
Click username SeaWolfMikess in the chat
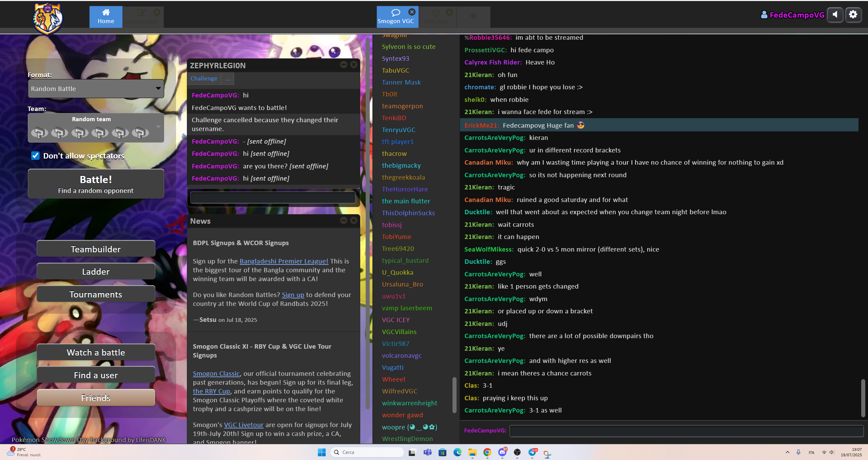click(x=488, y=249)
